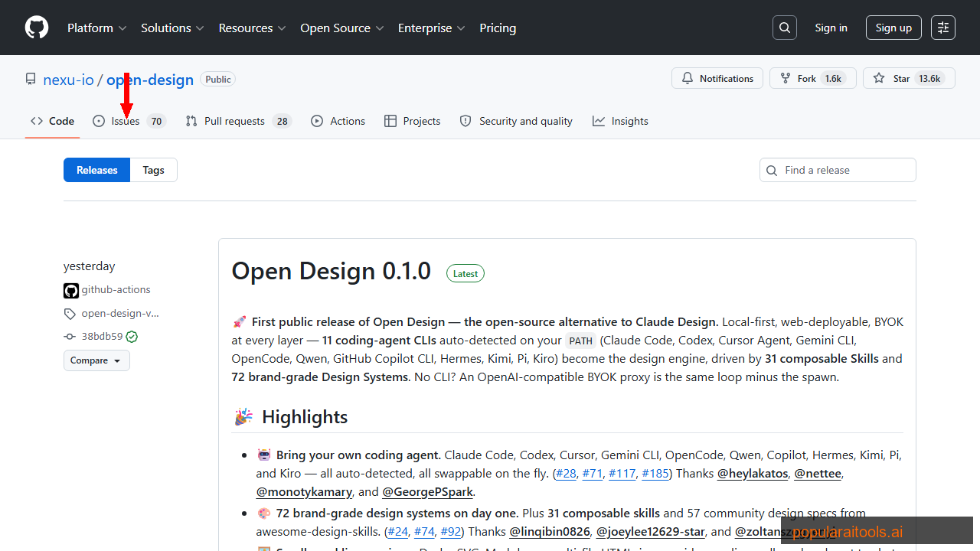980x551 pixels.
Task: Open the Pull requests tab
Action: tap(239, 121)
